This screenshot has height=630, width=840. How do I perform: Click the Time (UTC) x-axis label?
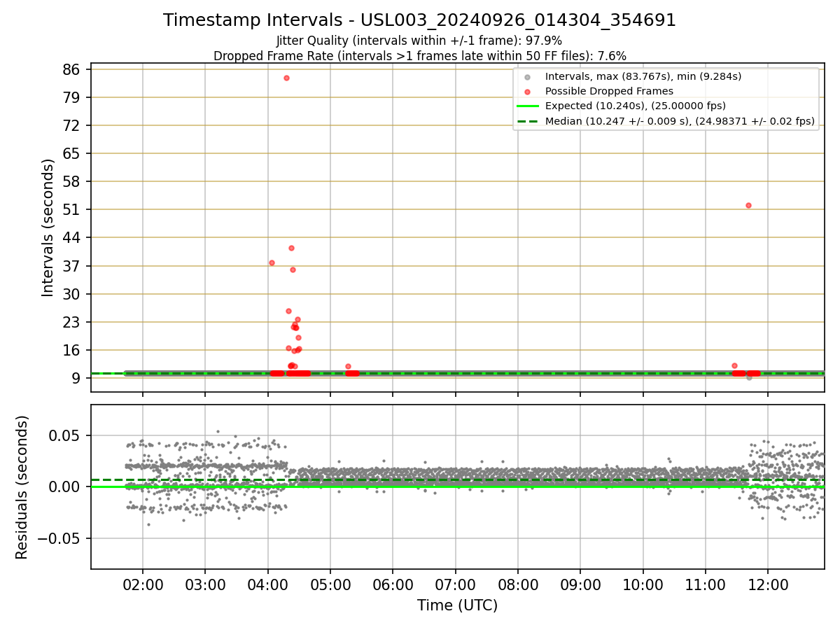[458, 605]
